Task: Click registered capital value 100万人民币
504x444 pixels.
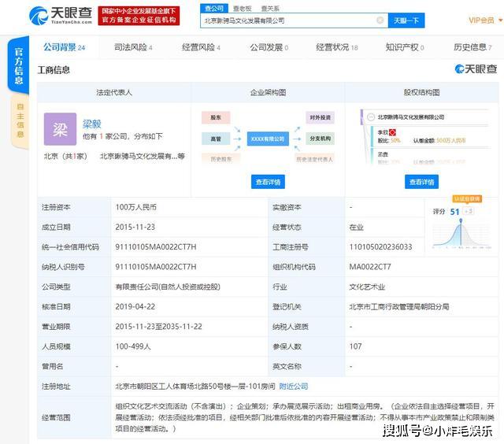Action: [136, 207]
